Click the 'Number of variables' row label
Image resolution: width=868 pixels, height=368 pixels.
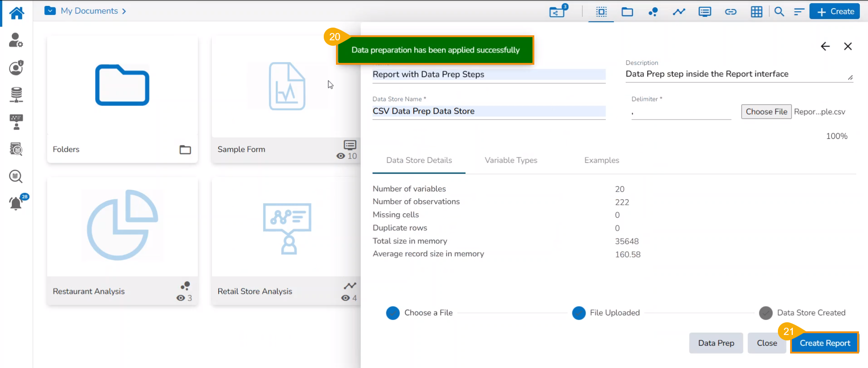(x=409, y=189)
